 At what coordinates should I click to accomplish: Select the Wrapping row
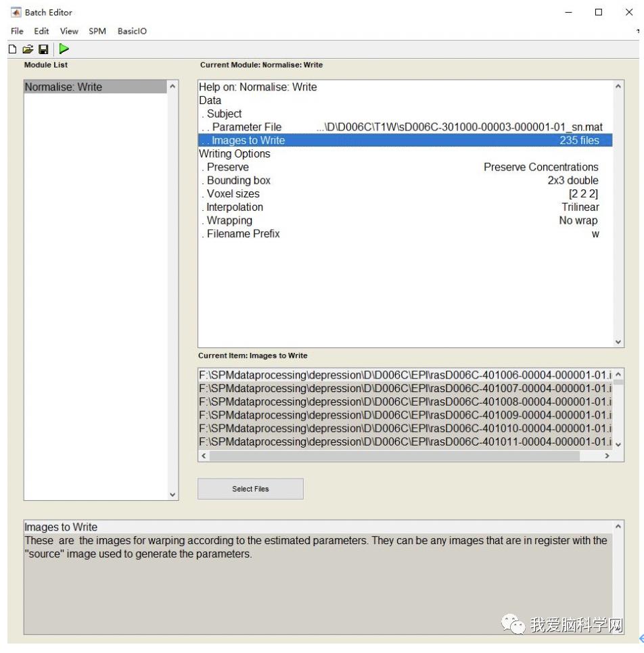pyautogui.click(x=405, y=220)
